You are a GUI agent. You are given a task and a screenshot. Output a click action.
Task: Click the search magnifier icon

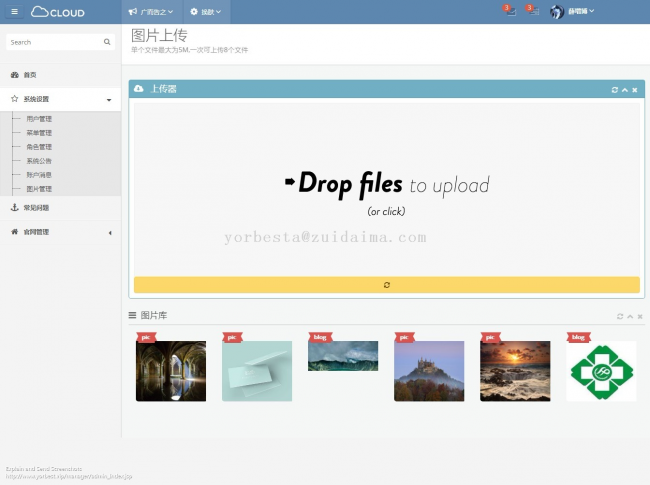pos(107,42)
